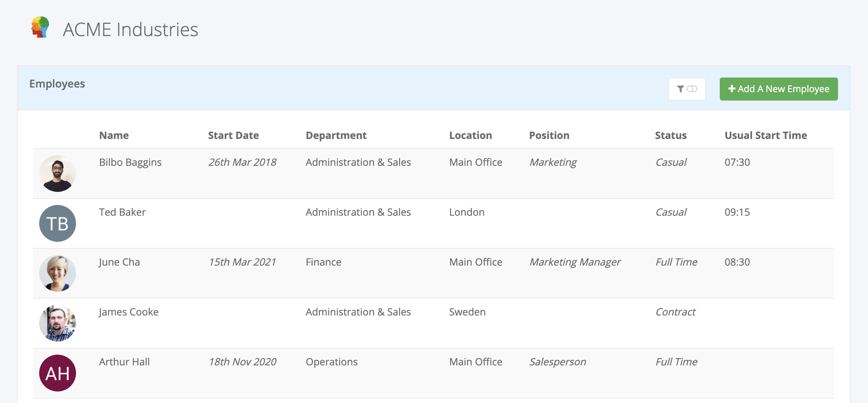The height and width of the screenshot is (403, 868).
Task: Open James Cooke profile photo
Action: (58, 323)
